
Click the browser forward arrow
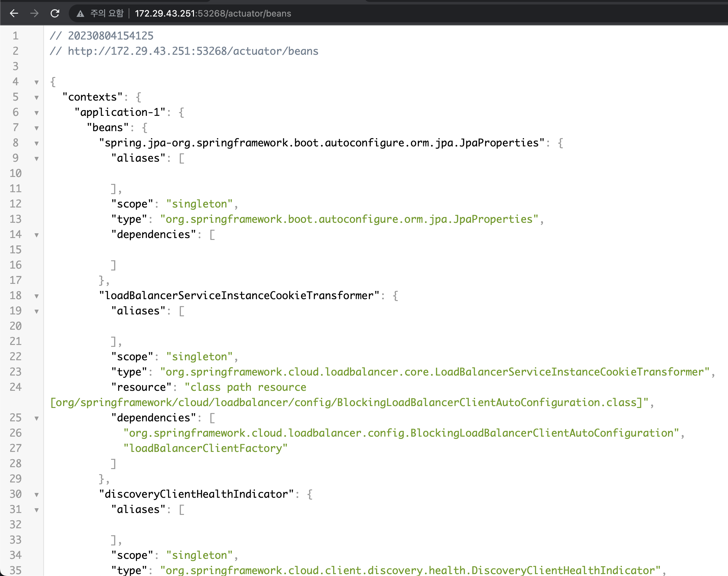pos(34,13)
